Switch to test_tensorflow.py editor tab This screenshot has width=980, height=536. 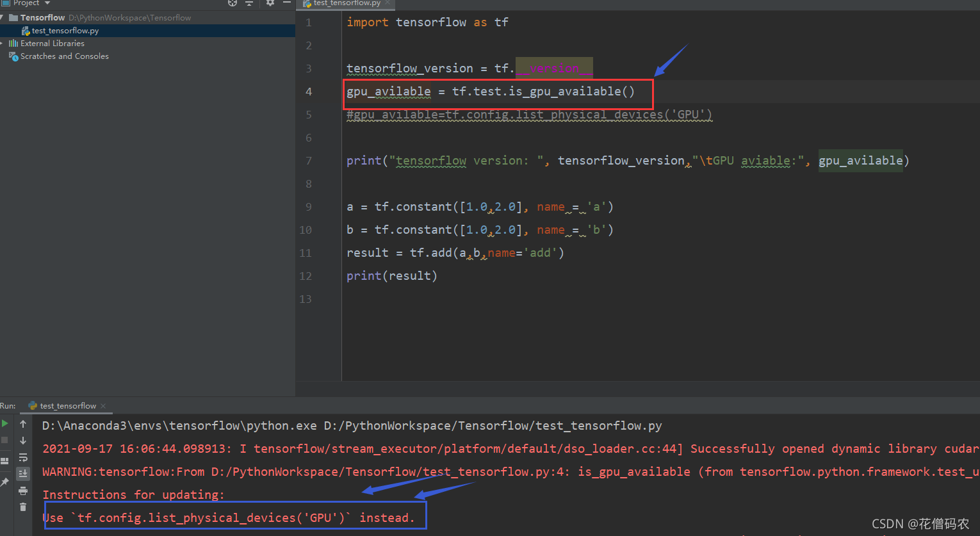click(347, 4)
